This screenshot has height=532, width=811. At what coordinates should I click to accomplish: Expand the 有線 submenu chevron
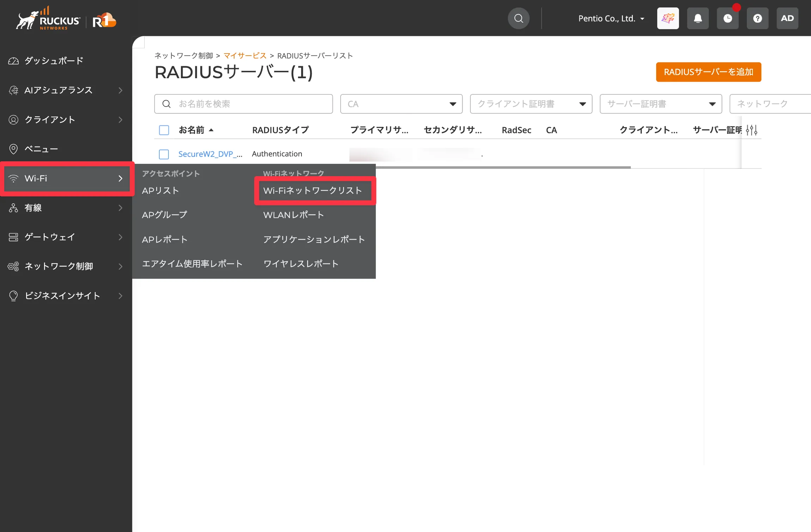(x=121, y=208)
